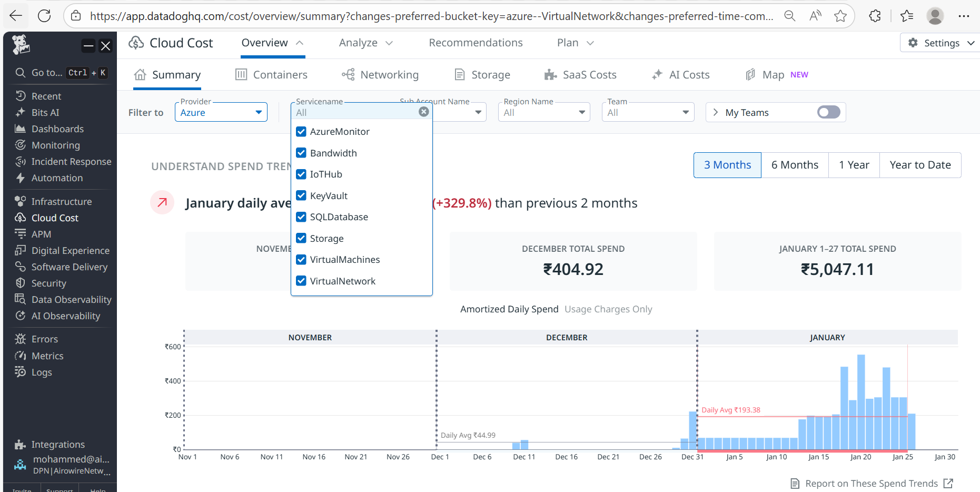
Task: Open the Recommendations menu tab
Action: 476,43
